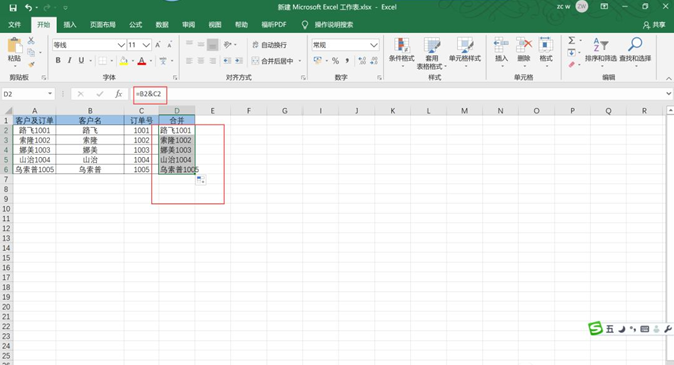The height and width of the screenshot is (365, 674).
Task: Increase font size with the large A icon
Action: 158,45
